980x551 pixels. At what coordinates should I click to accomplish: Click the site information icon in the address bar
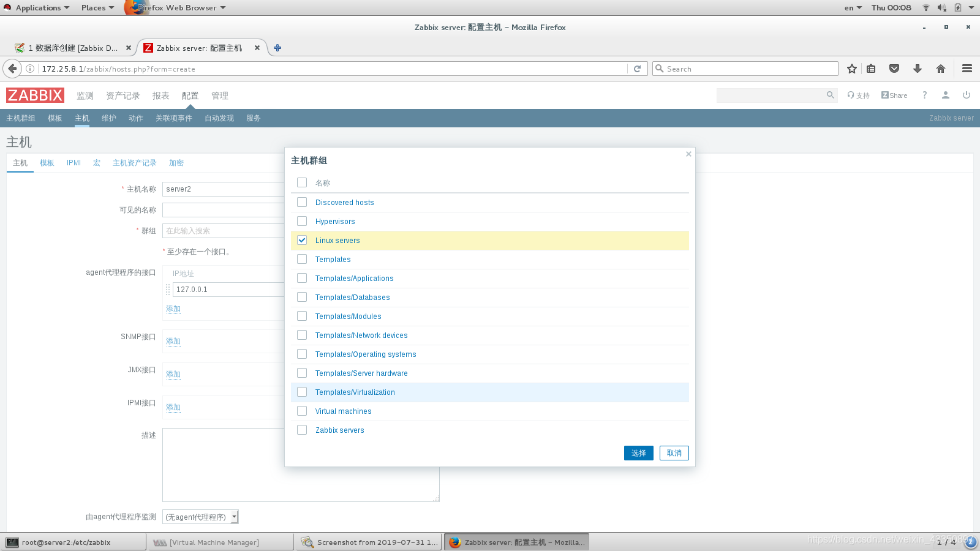pyautogui.click(x=30, y=69)
